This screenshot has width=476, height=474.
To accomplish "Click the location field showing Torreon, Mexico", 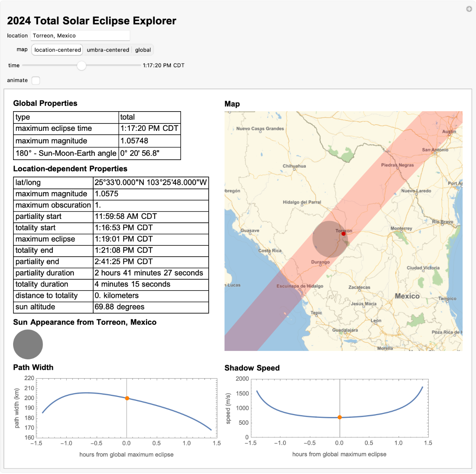I will tap(80, 35).
